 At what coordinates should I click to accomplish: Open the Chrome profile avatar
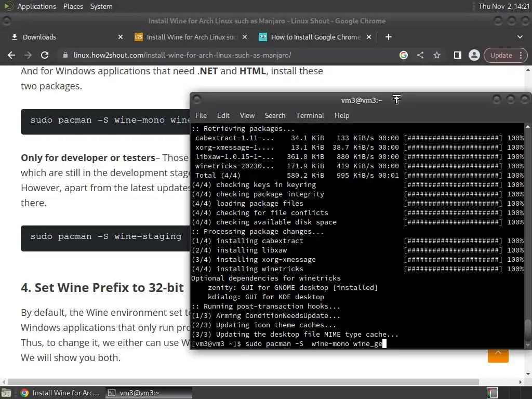[474, 55]
